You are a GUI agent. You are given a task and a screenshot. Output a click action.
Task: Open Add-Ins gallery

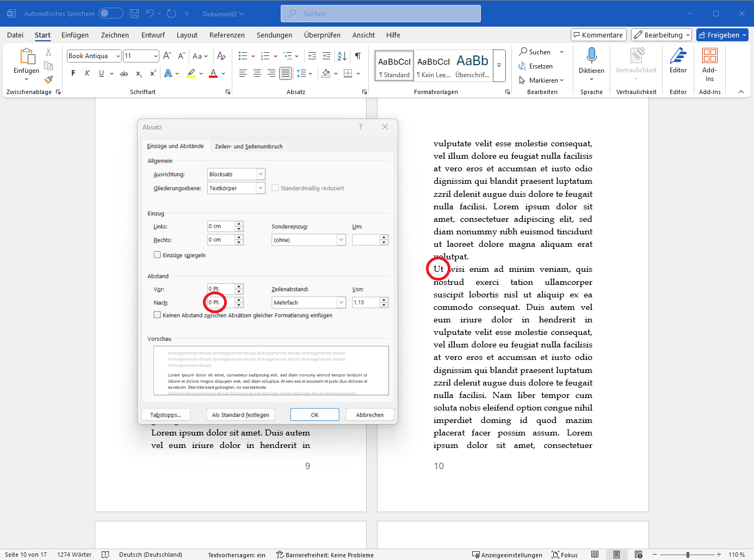coord(709,64)
